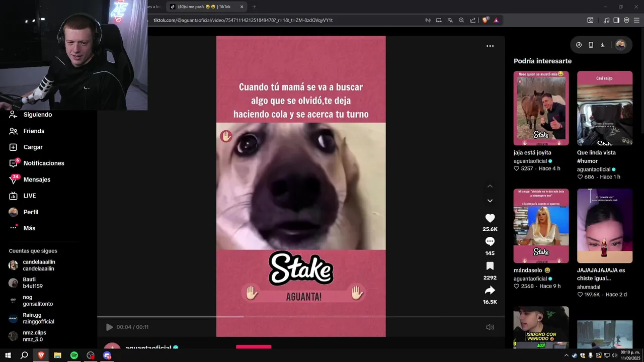This screenshot has height=362, width=644.
Task: Open the comments bubble showing 145
Action: (490, 242)
